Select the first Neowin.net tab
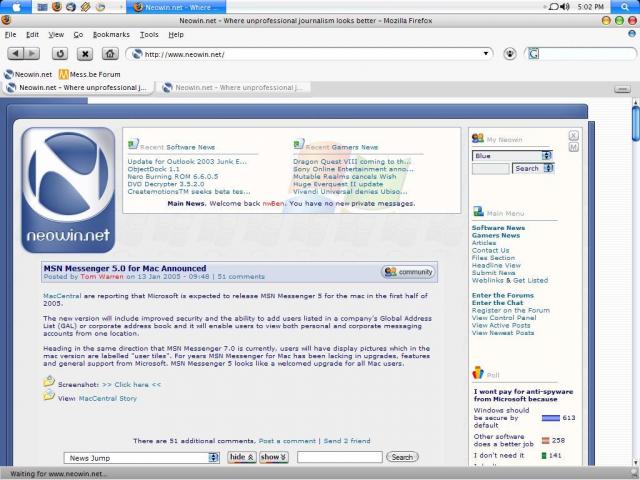Viewport: 640px width, 480px height. click(78, 88)
